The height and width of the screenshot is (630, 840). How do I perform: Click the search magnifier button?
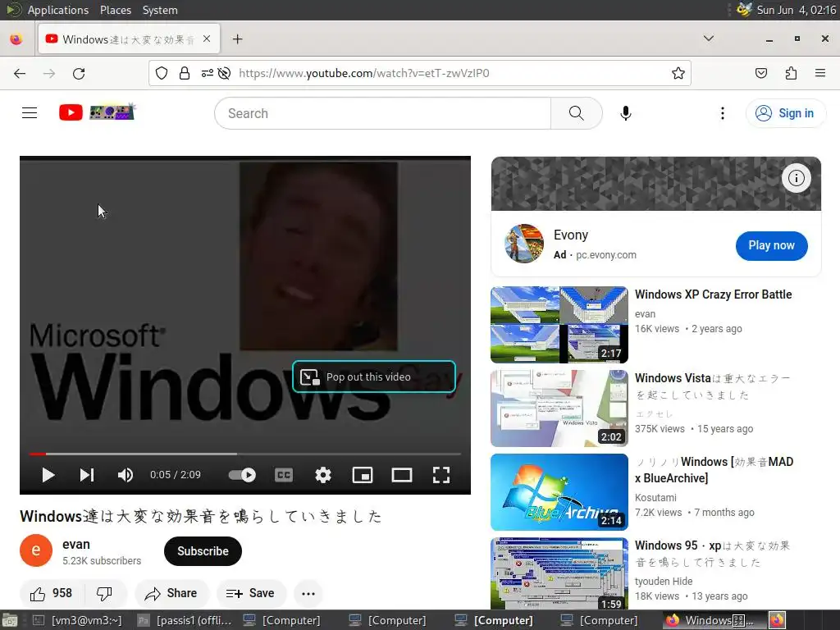coord(577,113)
